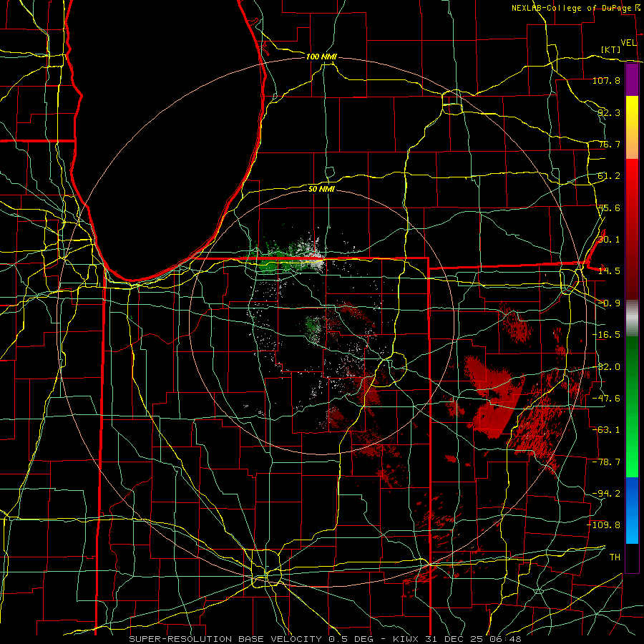
Task: Click the 14.5 legend value
Action: coord(609,271)
